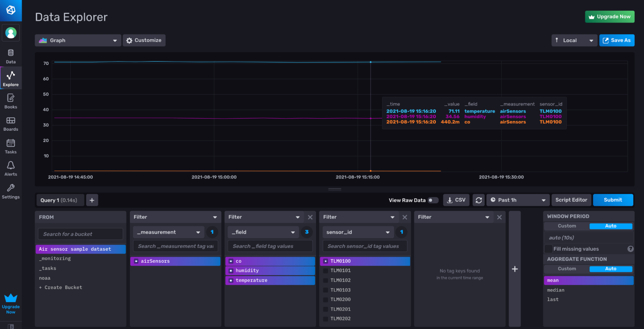This screenshot has height=329, width=644.
Task: Open the Past 1h time range dropdown
Action: pyautogui.click(x=518, y=200)
